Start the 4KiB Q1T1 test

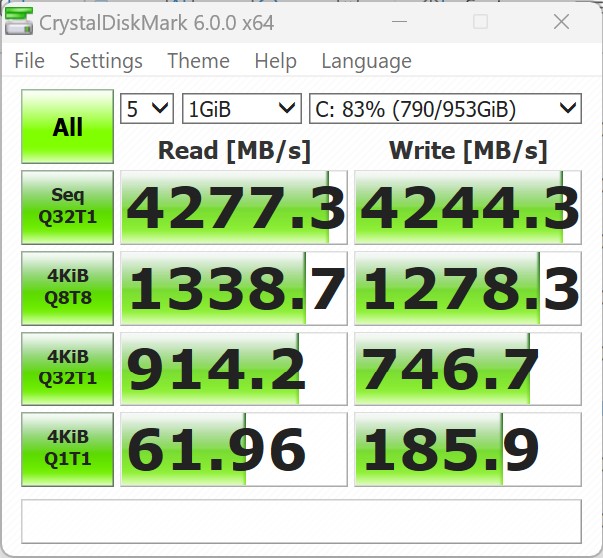tap(67, 449)
